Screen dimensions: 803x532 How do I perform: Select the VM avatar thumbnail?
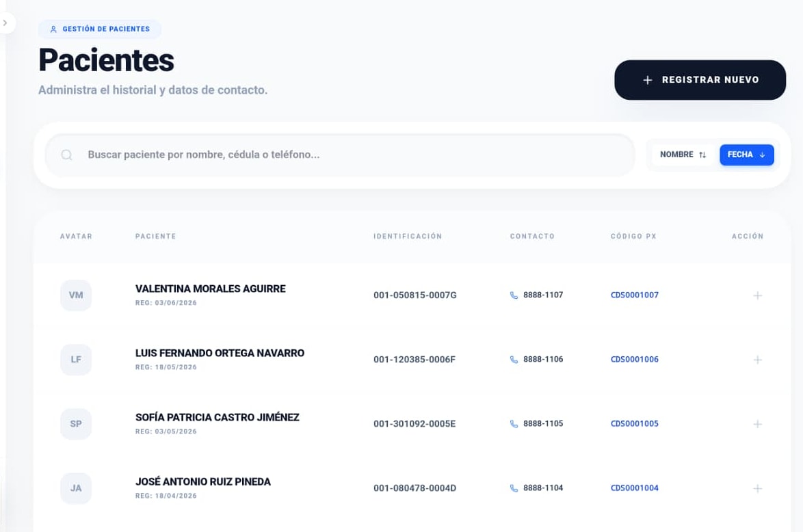pyautogui.click(x=76, y=295)
